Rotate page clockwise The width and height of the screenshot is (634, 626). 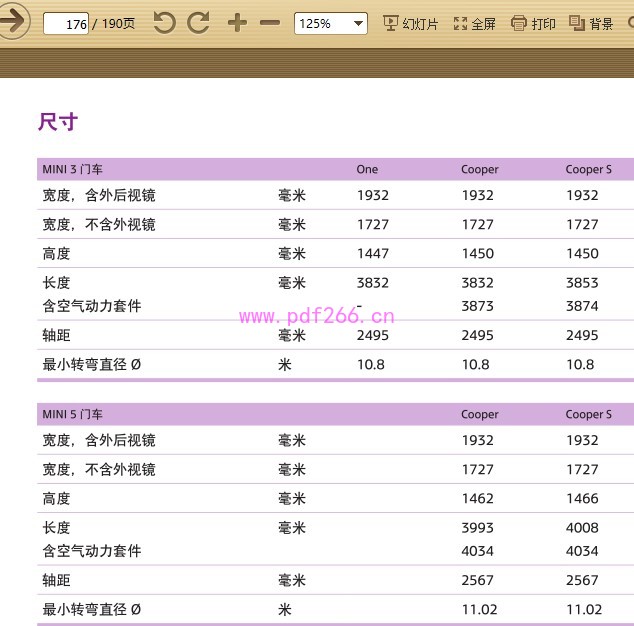point(199,23)
